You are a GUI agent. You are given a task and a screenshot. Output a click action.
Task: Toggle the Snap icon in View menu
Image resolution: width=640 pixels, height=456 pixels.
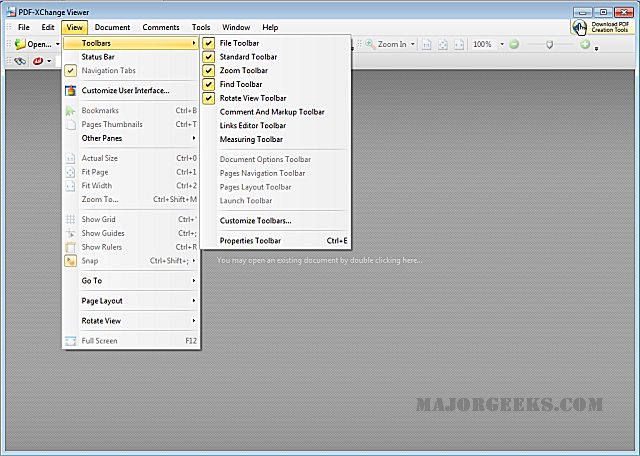click(x=71, y=261)
